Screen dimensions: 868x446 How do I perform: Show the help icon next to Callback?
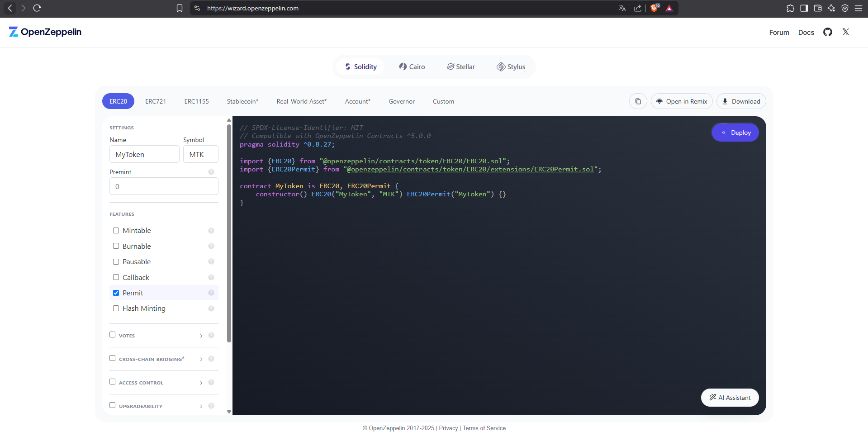tap(211, 277)
